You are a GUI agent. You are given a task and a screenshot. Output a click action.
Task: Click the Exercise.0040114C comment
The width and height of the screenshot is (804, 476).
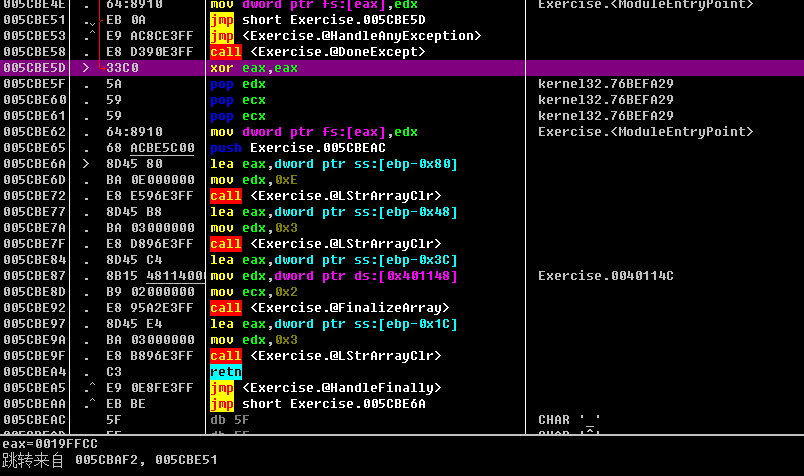point(606,276)
